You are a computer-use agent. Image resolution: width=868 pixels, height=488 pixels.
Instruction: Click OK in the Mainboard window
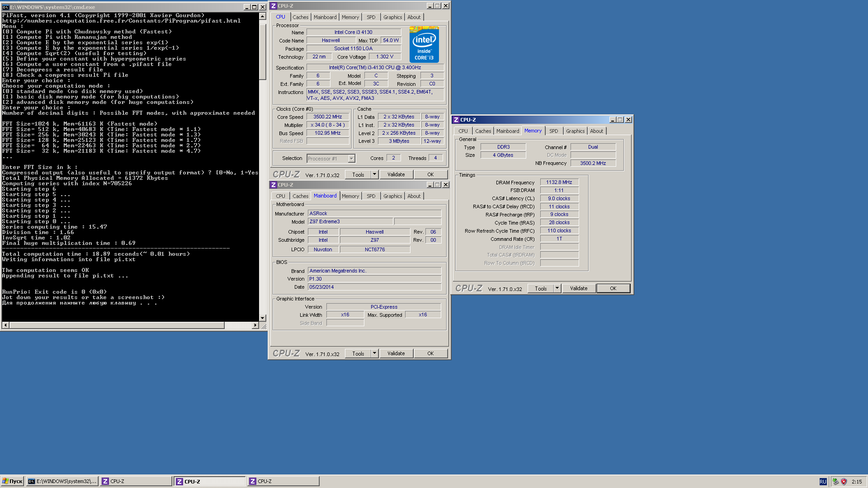click(430, 353)
